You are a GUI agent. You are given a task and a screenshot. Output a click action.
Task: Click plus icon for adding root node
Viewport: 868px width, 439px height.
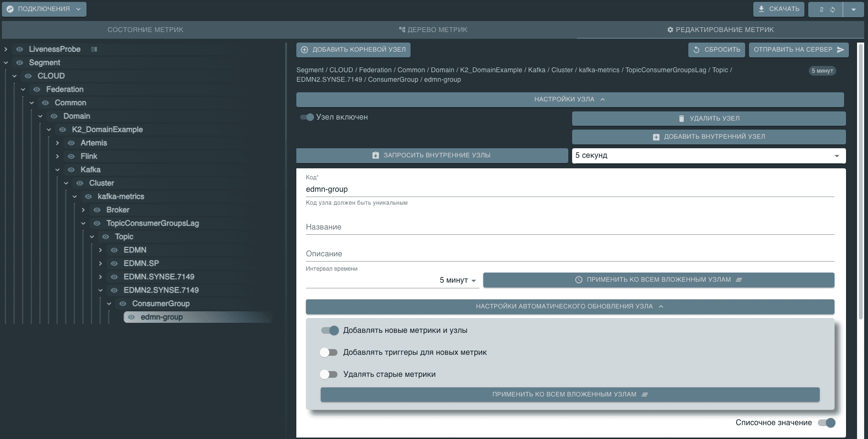(304, 50)
